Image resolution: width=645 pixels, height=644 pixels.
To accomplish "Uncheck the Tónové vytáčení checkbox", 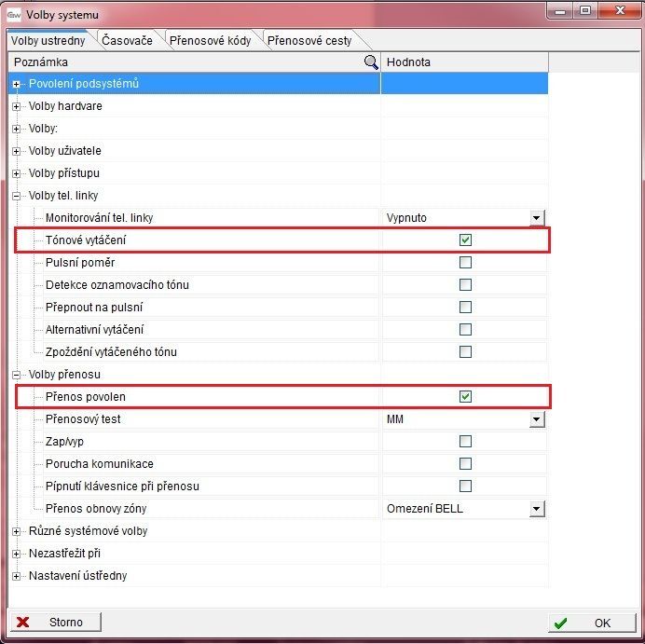I will [465, 240].
